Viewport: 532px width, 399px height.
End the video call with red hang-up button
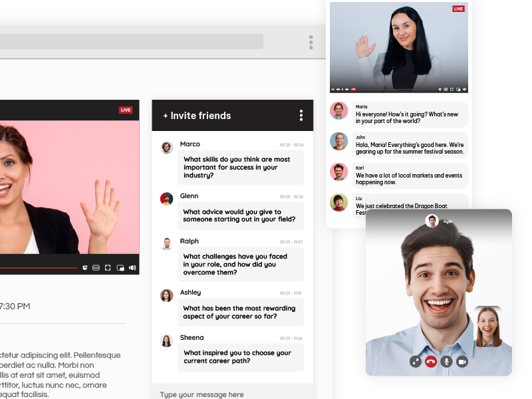pyautogui.click(x=431, y=362)
